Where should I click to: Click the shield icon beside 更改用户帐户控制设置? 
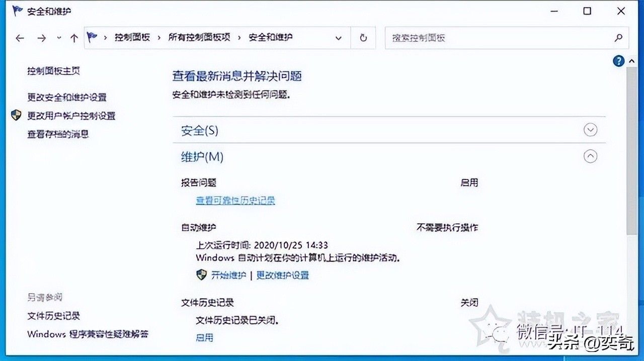click(17, 115)
